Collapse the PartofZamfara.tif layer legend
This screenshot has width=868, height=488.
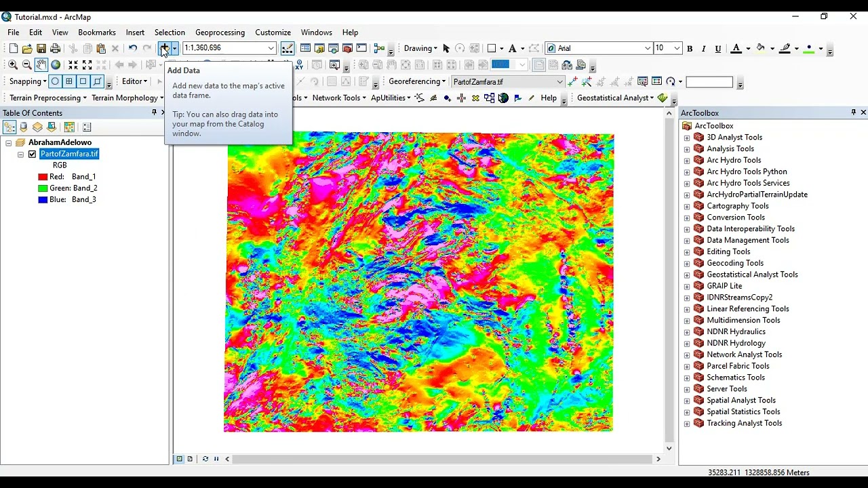click(20, 154)
